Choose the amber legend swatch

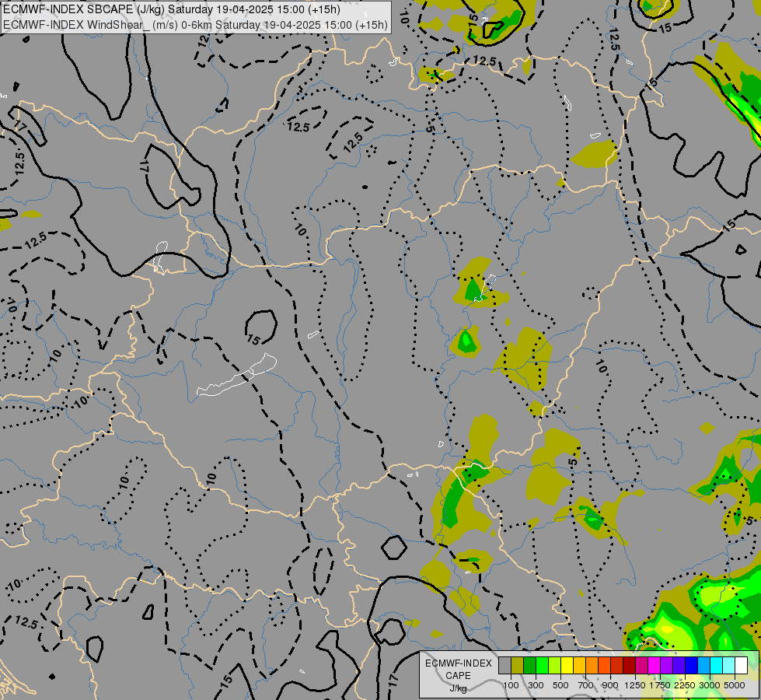pyautogui.click(x=579, y=665)
